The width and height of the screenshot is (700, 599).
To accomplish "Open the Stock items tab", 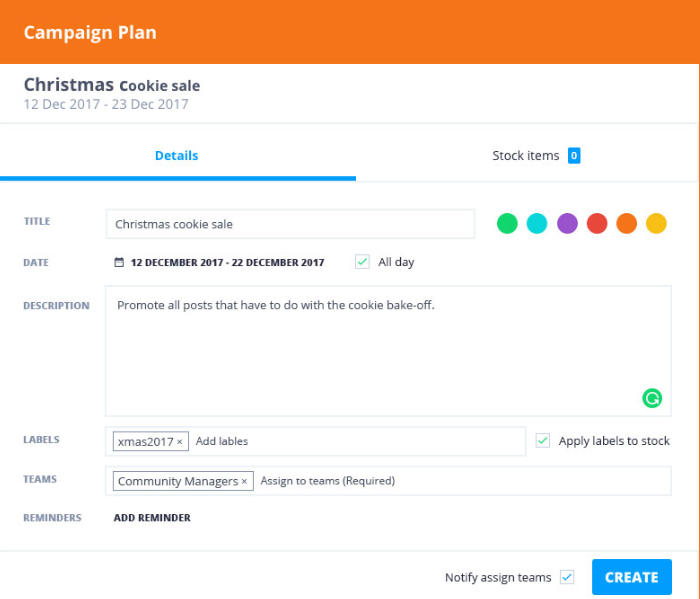I will [525, 156].
